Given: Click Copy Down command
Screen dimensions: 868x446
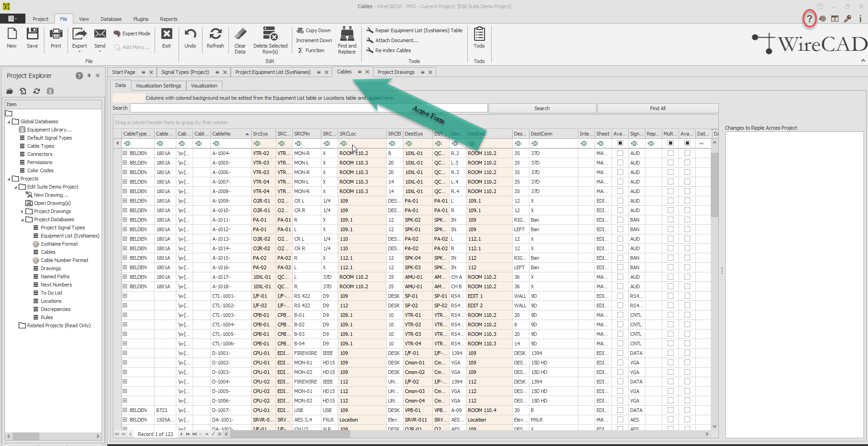Looking at the screenshot, I should 314,30.
